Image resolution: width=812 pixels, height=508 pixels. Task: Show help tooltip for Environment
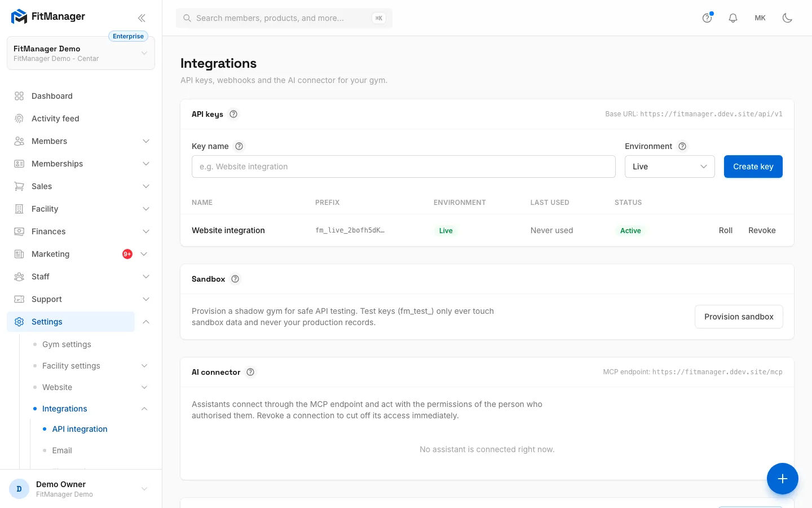682,146
